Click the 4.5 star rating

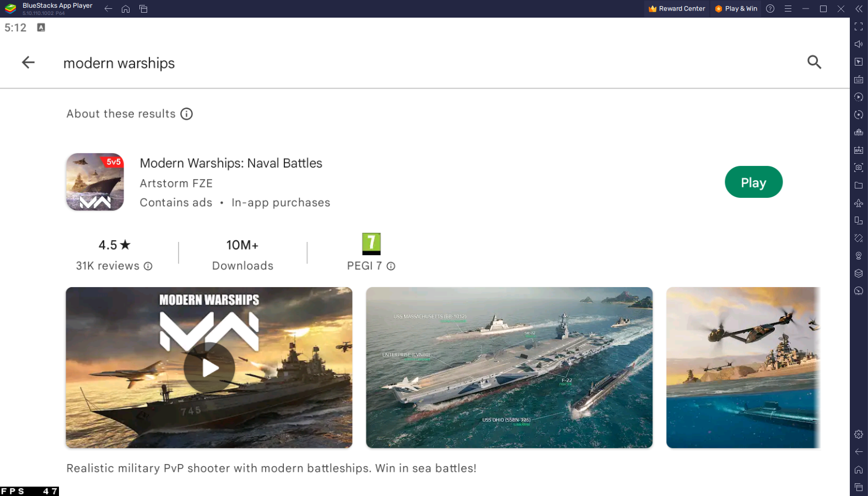point(115,245)
